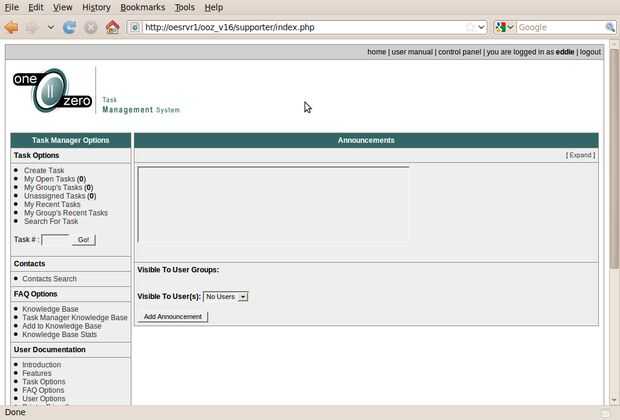This screenshot has height=420, width=620.
Task: Open the Tools menu
Action: [185, 7]
